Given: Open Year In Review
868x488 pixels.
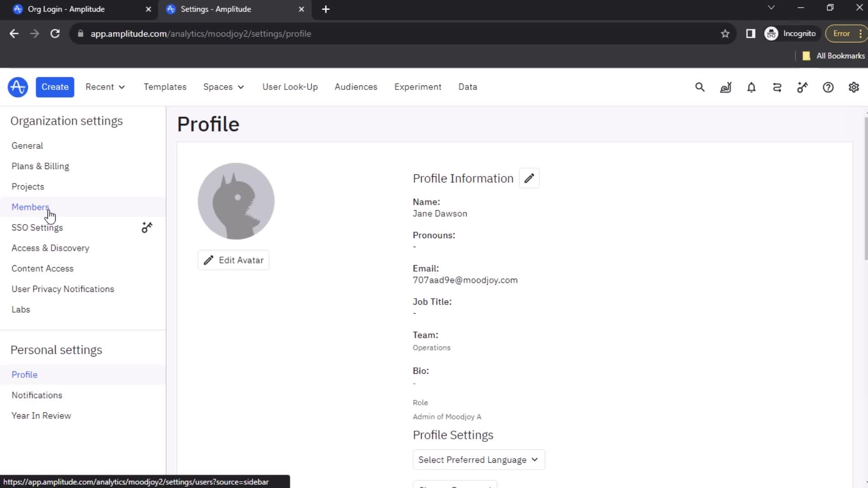Looking at the screenshot, I should pos(83,416).
